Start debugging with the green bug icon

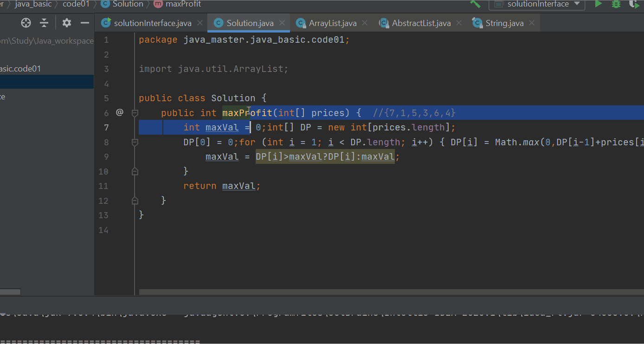[616, 4]
